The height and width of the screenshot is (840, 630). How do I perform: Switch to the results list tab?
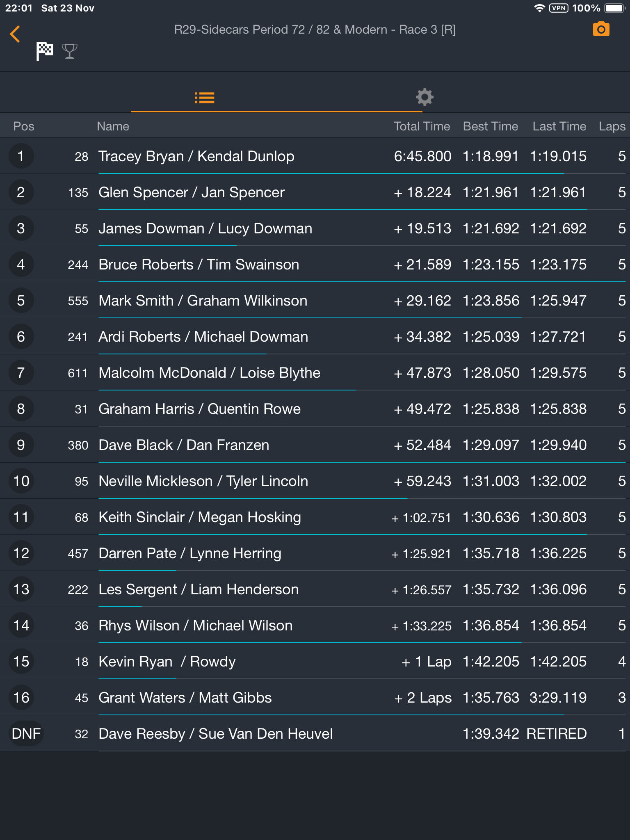[x=204, y=98]
